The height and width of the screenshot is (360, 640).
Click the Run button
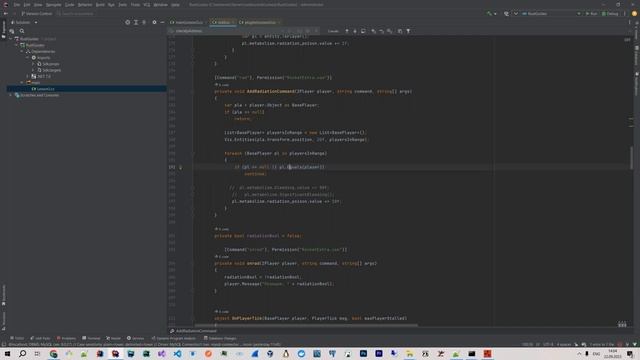tap(591, 13)
